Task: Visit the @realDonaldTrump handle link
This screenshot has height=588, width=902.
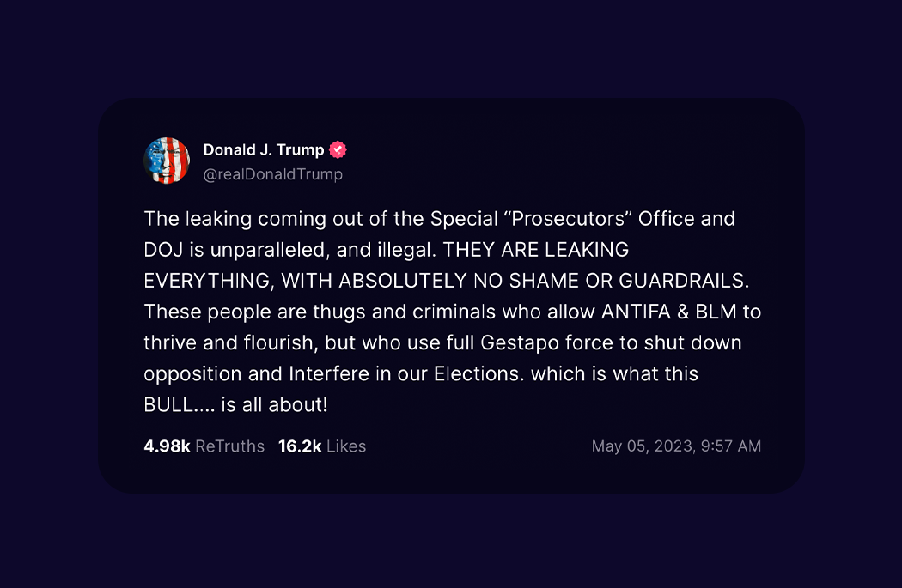Action: point(272,174)
